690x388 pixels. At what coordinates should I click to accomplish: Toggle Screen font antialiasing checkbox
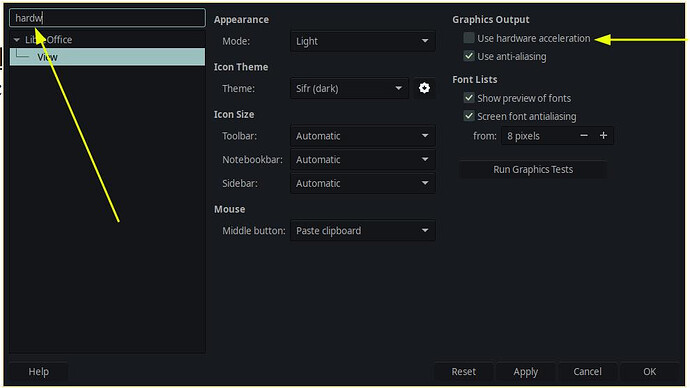[469, 116]
